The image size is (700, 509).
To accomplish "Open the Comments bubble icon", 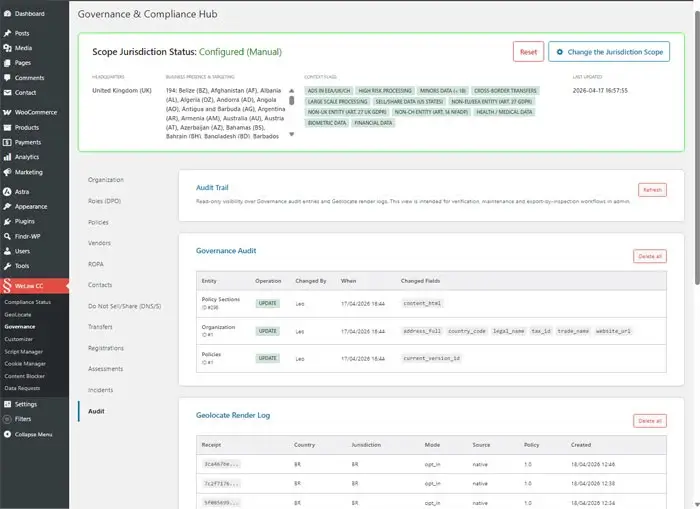I will point(7,78).
